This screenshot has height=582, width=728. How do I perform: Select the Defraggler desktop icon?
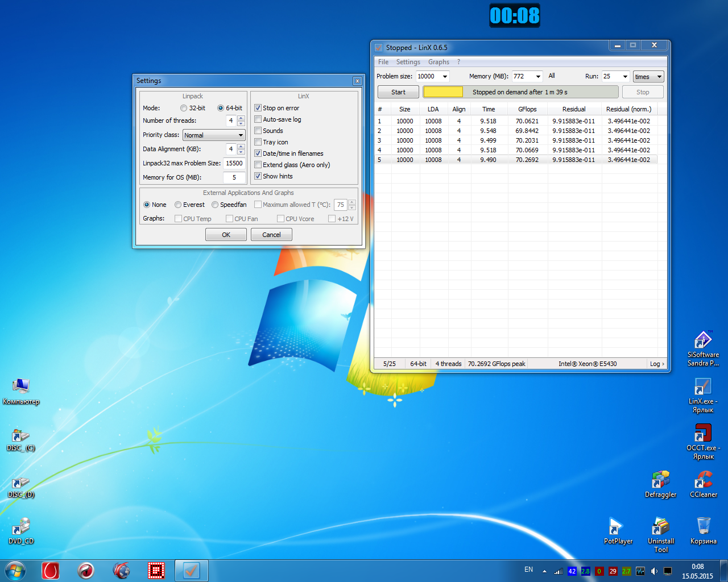point(660,484)
